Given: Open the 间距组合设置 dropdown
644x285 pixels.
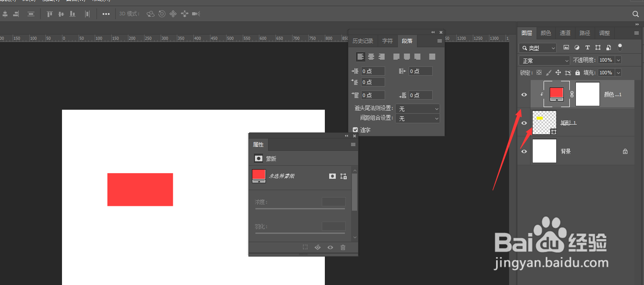Looking at the screenshot, I should pos(417,118).
